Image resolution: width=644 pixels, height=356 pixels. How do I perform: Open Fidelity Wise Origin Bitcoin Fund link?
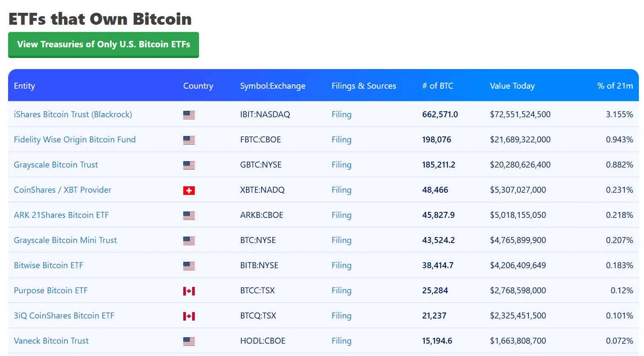tap(75, 139)
